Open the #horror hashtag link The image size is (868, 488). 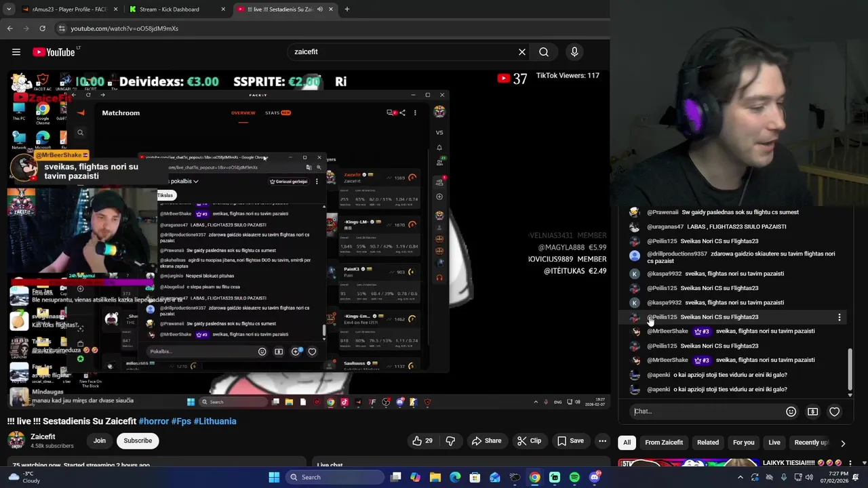[x=154, y=421]
